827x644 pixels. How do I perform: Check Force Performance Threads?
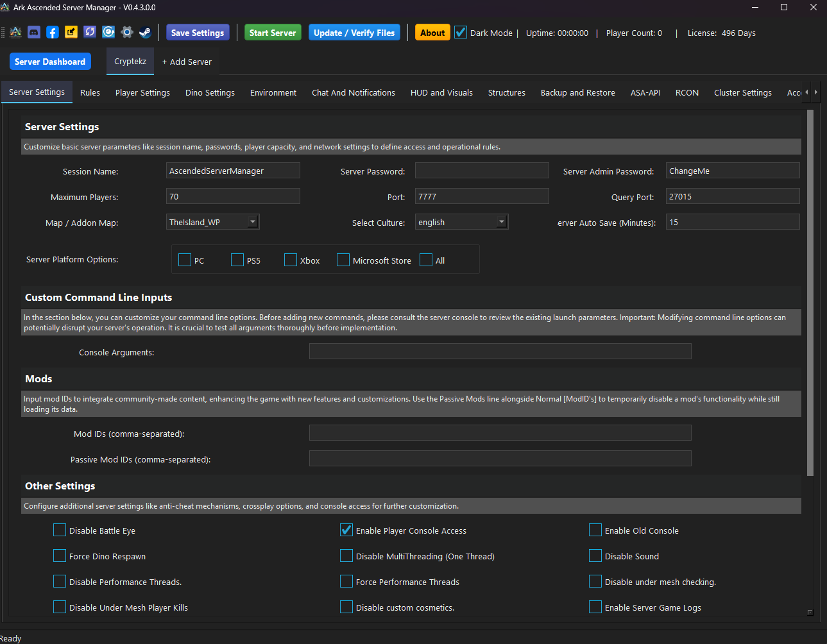(346, 581)
